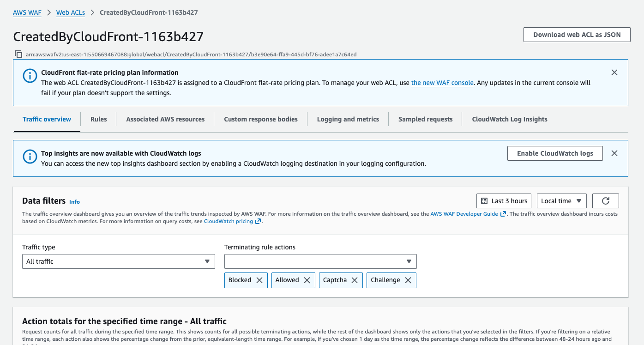Go to the Custom response bodies tab
The width and height of the screenshot is (644, 345).
(261, 119)
